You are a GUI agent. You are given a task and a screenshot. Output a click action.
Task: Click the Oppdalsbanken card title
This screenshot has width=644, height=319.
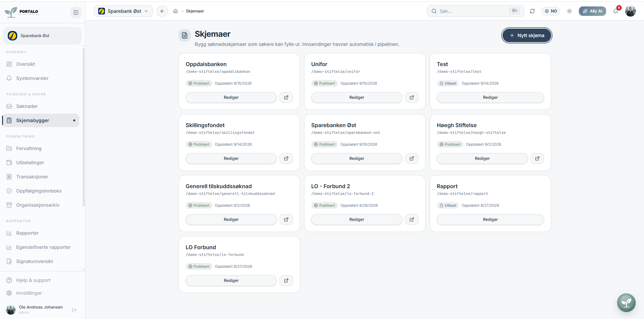(206, 64)
